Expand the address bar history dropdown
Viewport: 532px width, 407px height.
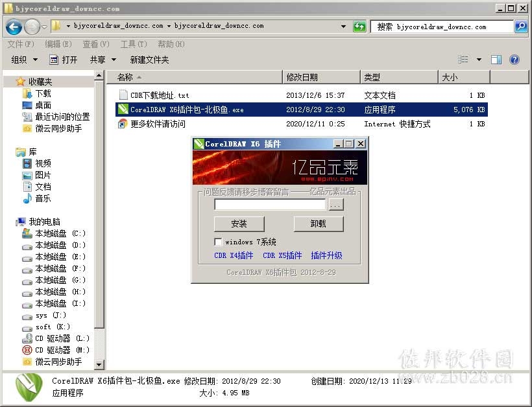(x=343, y=26)
